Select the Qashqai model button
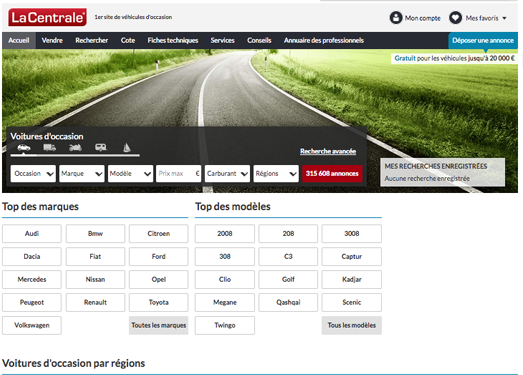This screenshot has height=375, width=523. tap(288, 303)
